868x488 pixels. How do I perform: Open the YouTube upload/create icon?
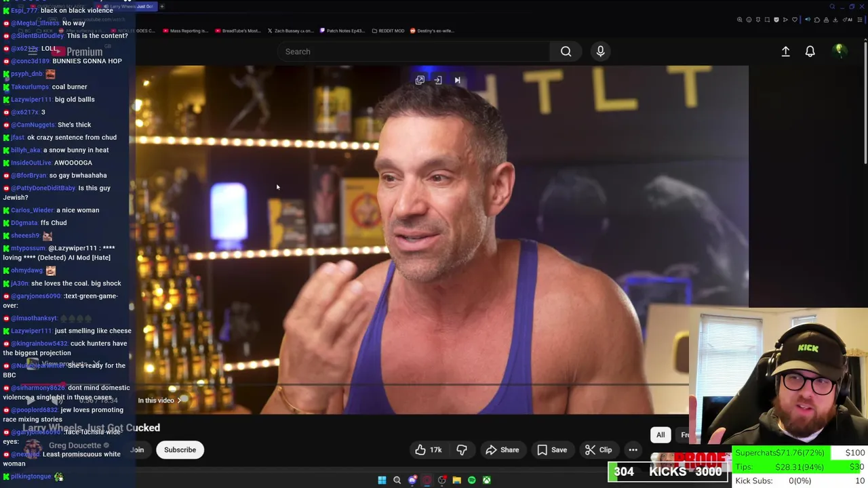(785, 52)
